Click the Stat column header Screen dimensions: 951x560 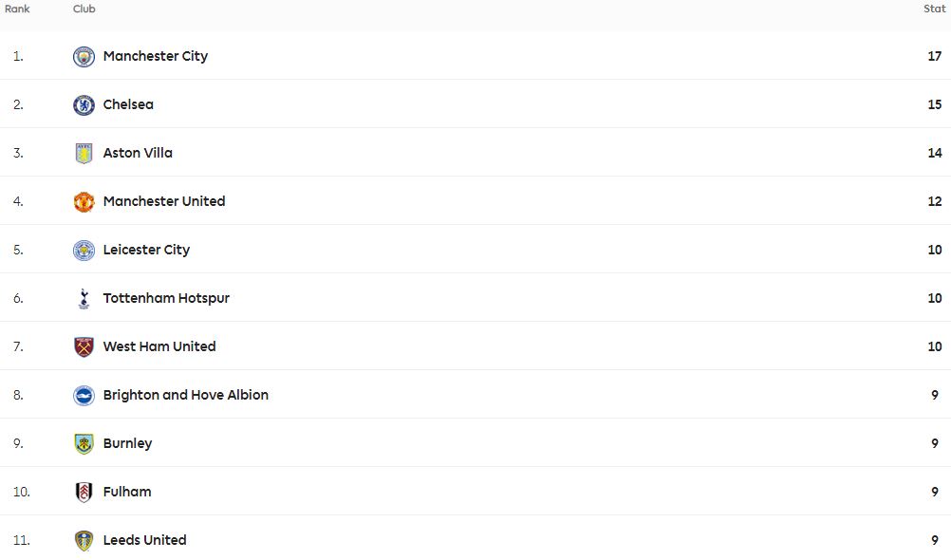tap(934, 9)
